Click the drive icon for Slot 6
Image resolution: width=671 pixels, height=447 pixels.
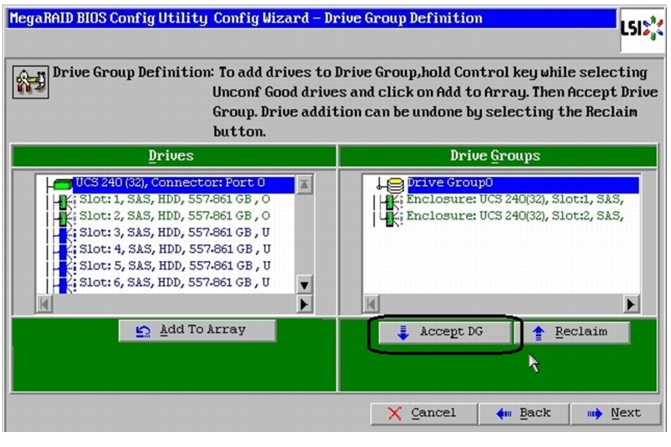tap(65, 284)
